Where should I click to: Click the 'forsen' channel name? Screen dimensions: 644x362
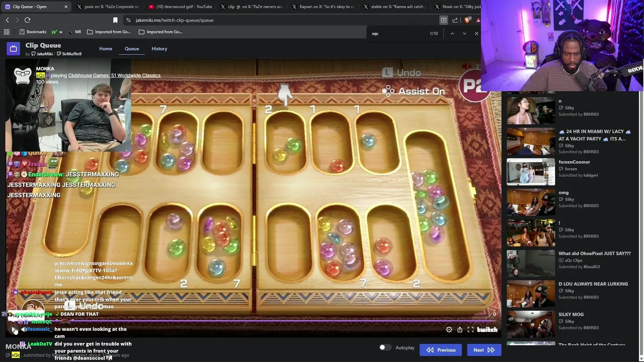coord(571,169)
